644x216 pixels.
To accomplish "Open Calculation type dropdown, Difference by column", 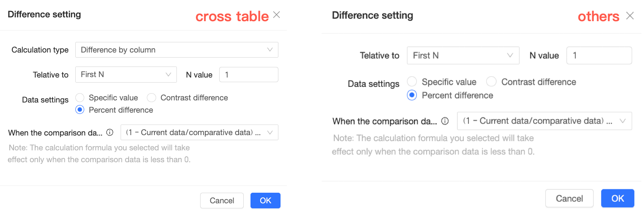I will coord(176,50).
